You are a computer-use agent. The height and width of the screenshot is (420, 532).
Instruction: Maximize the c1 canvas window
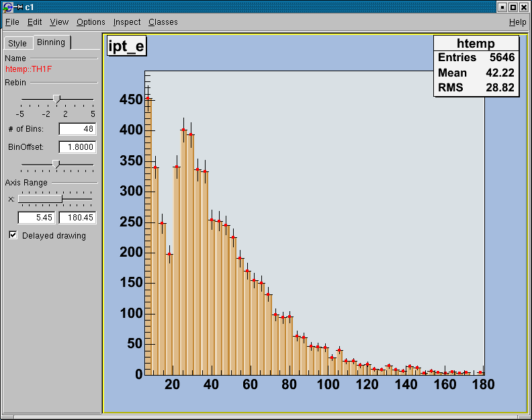point(513,7)
